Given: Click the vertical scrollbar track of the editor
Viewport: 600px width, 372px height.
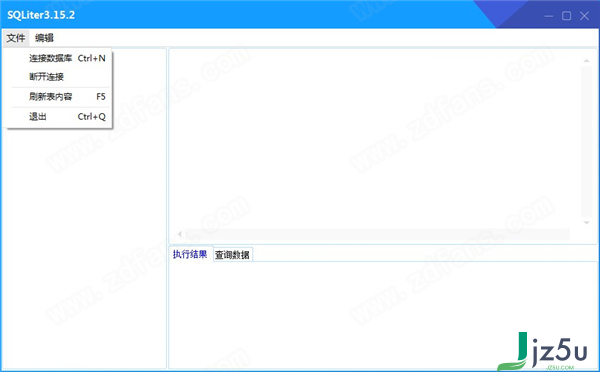Looking at the screenshot, I should click(x=586, y=142).
